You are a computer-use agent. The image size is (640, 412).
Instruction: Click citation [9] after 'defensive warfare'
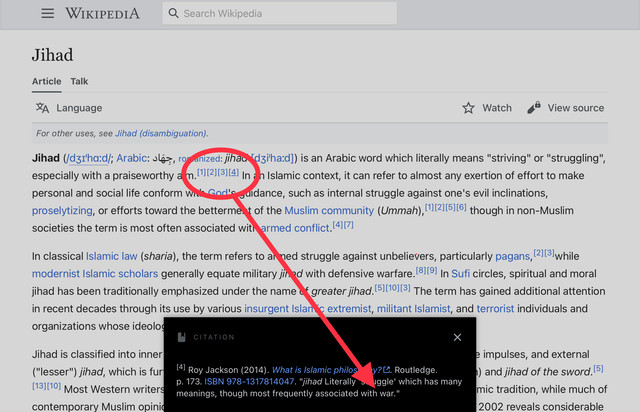pos(432,270)
